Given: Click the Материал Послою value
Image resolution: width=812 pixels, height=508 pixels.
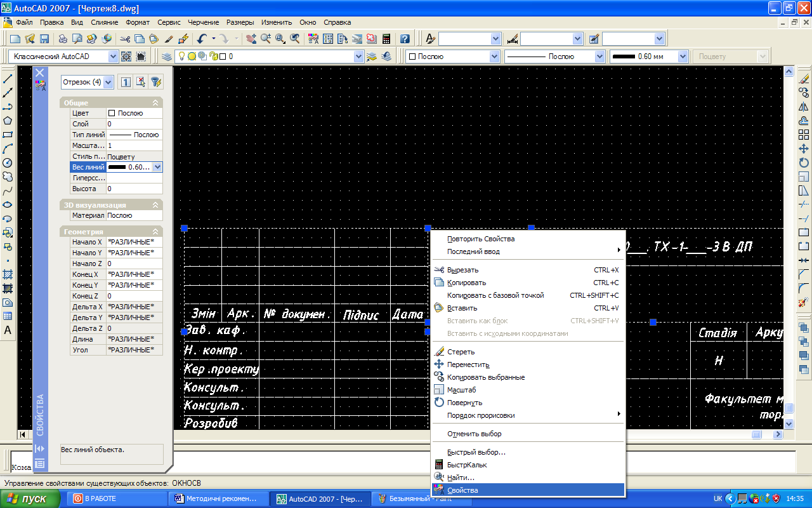Looking at the screenshot, I should (x=134, y=215).
